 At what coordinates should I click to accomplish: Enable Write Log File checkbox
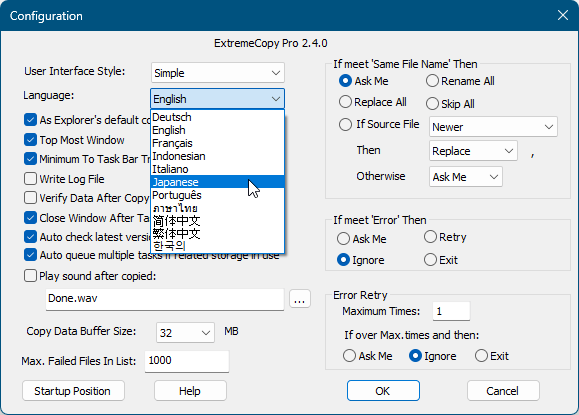pos(30,179)
